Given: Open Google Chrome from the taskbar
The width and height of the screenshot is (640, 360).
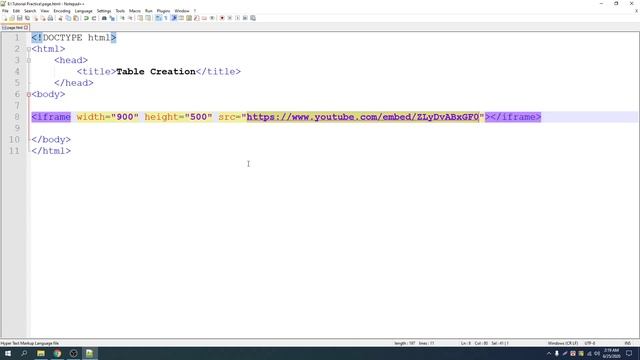Looking at the screenshot, I should click(x=57, y=353).
